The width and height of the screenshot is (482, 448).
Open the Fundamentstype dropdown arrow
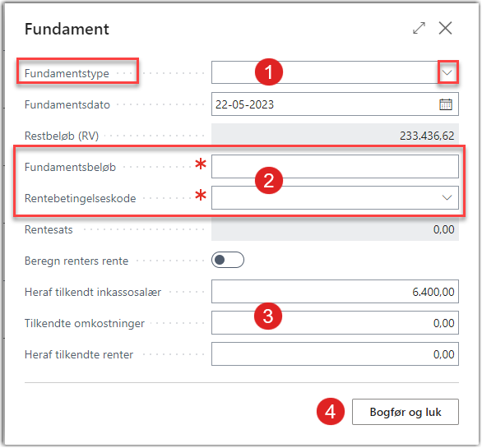point(447,72)
